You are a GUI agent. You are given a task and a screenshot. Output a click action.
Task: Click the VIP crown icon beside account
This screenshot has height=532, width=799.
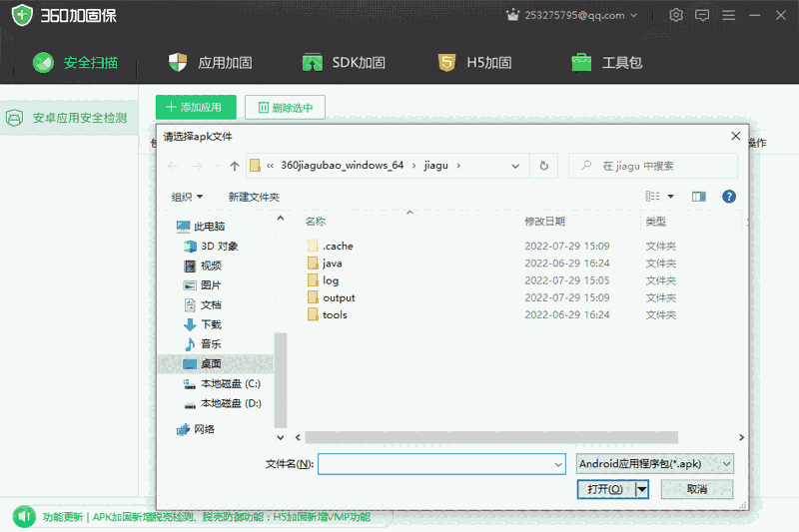[512, 15]
